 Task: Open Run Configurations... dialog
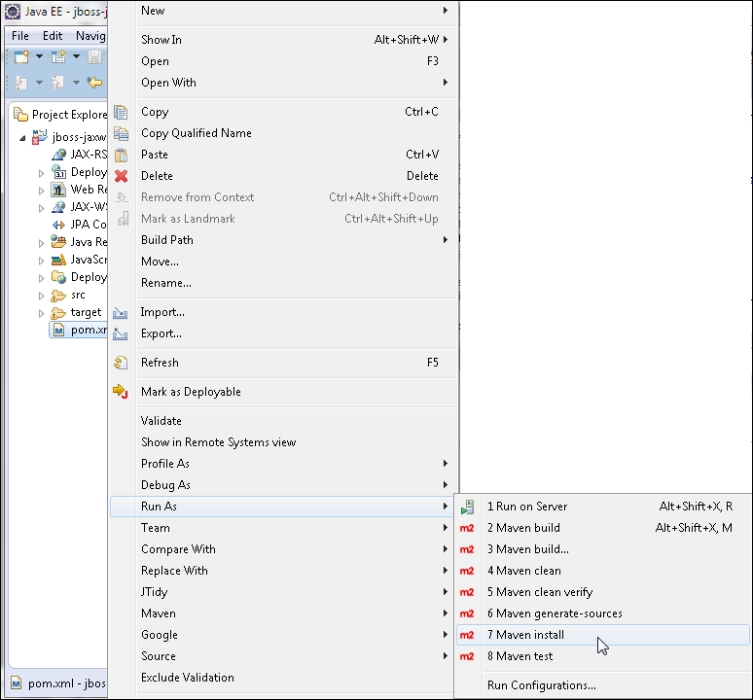tap(602, 685)
